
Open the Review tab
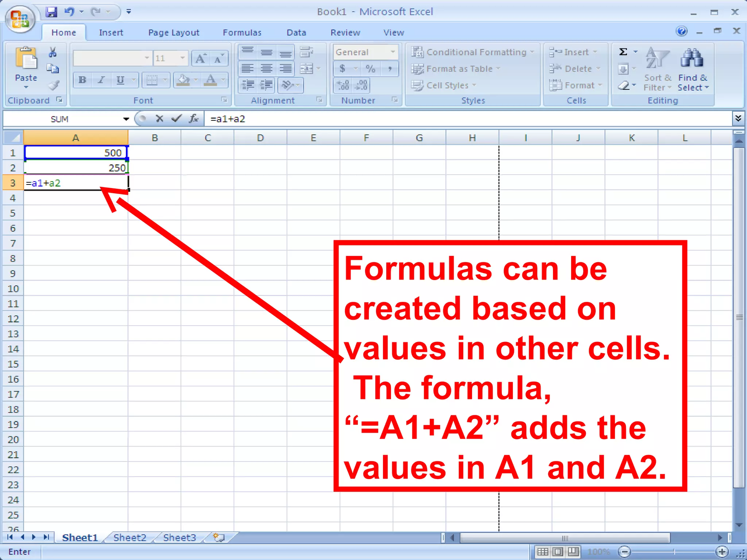point(345,32)
